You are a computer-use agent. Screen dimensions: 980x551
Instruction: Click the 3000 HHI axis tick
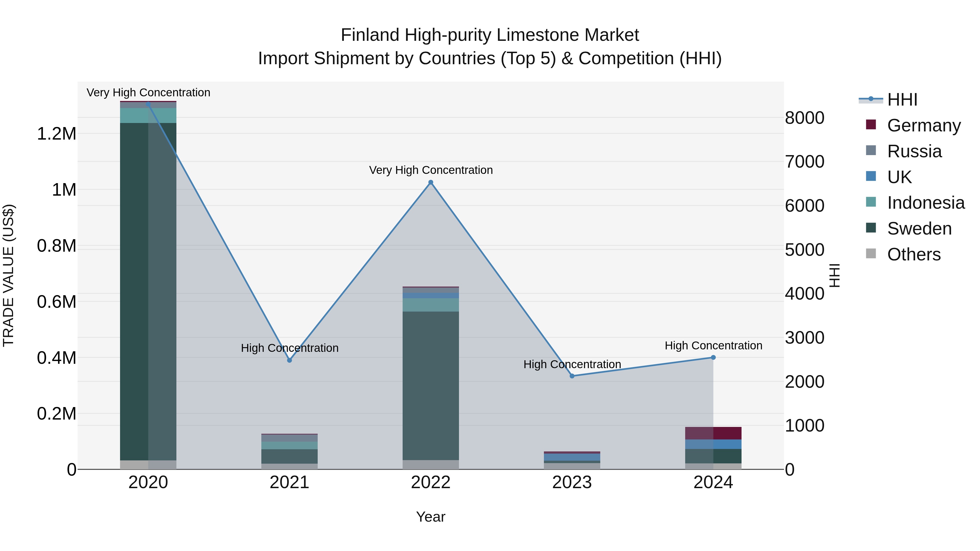[805, 338]
